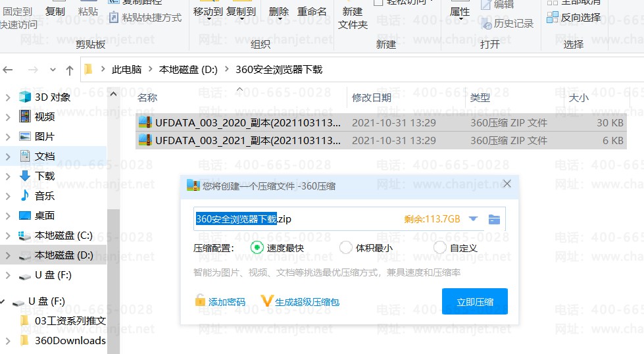This screenshot has height=354, width=644.
Task: Click the 桌面 desktop icon
Action: click(24, 215)
